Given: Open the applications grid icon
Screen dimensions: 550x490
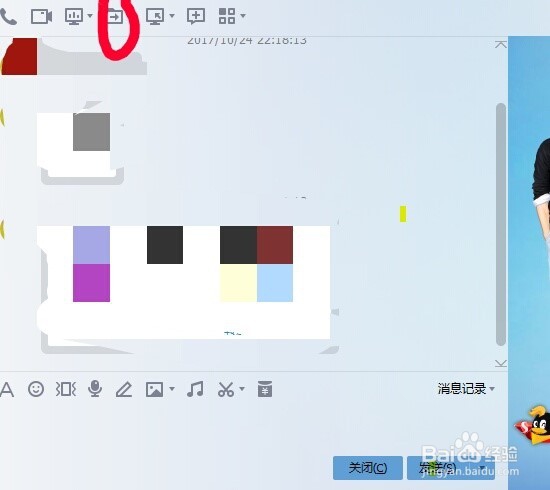Looking at the screenshot, I should [227, 16].
